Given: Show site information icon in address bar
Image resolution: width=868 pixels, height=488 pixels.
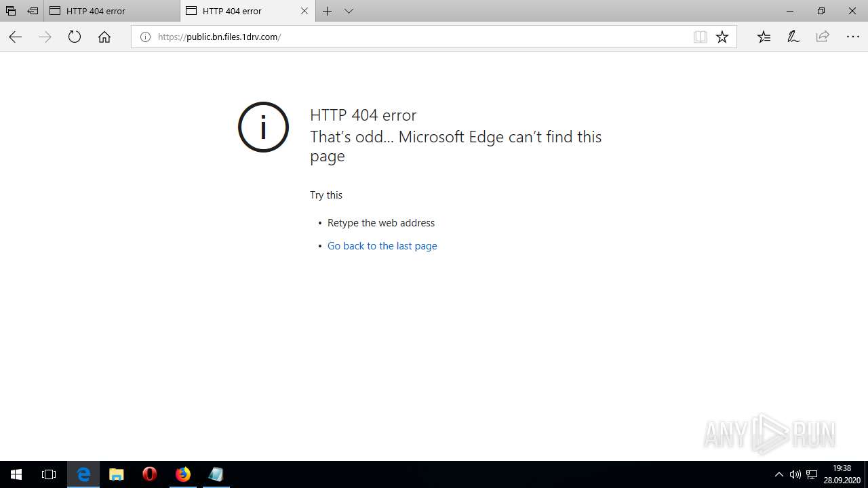Looking at the screenshot, I should (145, 37).
